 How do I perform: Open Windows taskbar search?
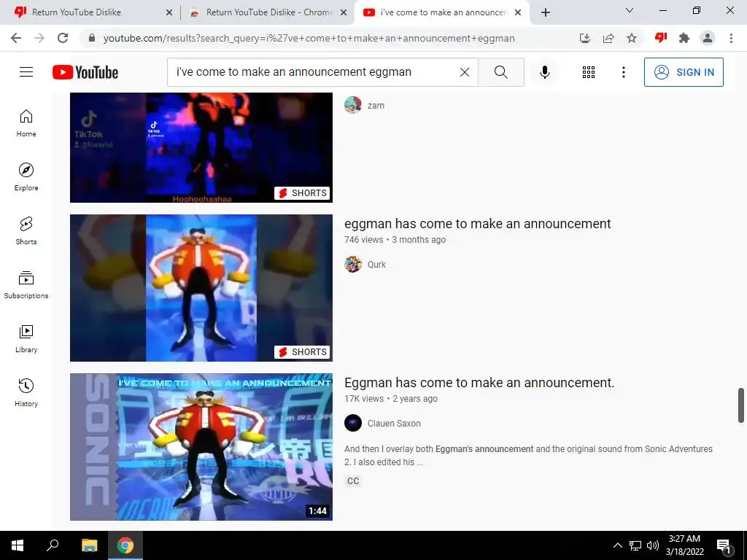click(53, 545)
